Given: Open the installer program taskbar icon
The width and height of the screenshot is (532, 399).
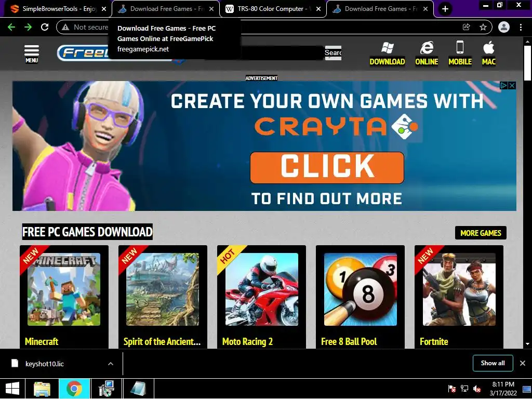Looking at the screenshot, I should (106, 389).
